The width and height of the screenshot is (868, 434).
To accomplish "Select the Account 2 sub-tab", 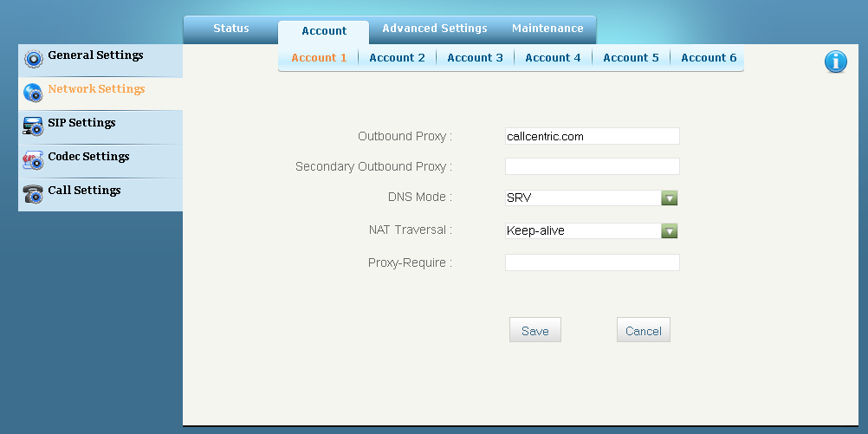I will [397, 57].
